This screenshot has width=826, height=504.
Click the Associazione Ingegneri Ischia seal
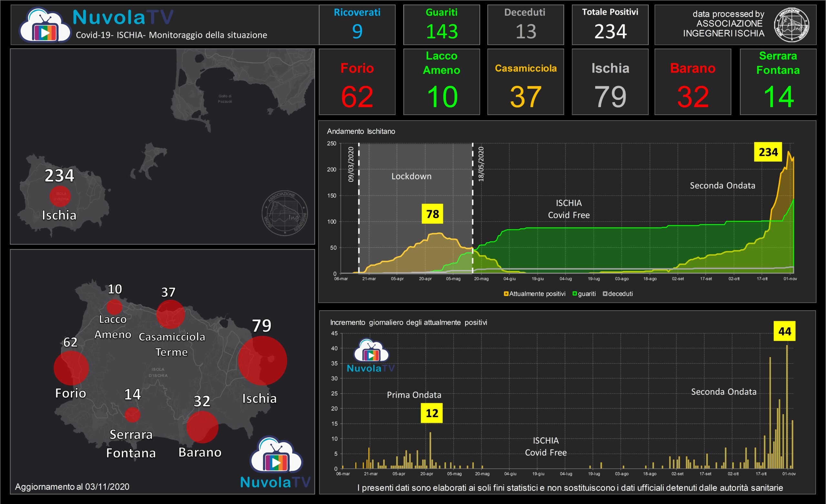pos(791,25)
